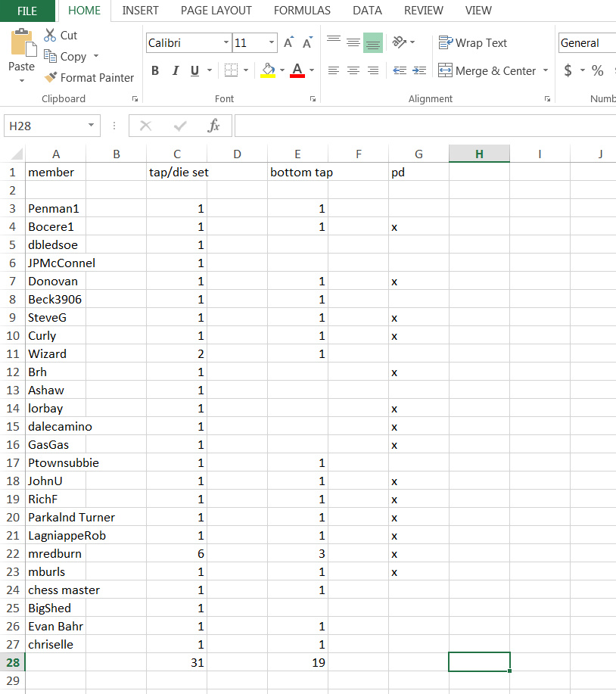Open the General number format dropdown
This screenshot has width=616, height=694.
click(586, 43)
